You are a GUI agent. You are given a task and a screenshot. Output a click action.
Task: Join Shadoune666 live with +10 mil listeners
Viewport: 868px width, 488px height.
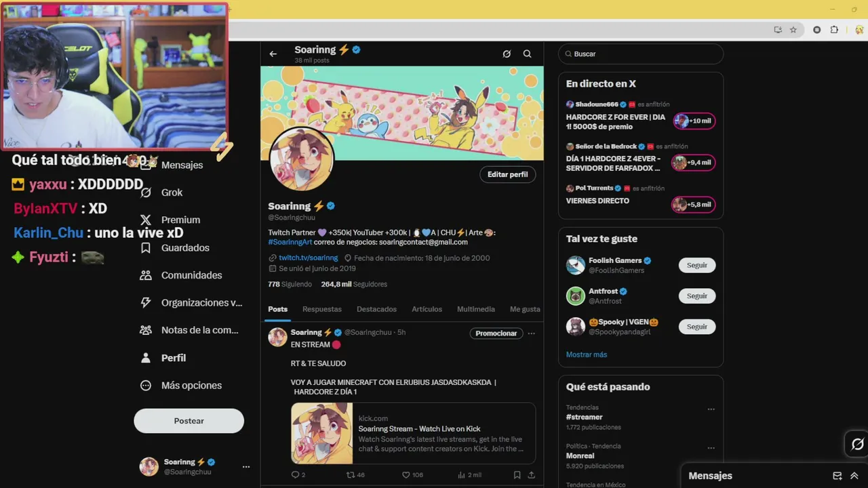(x=694, y=121)
